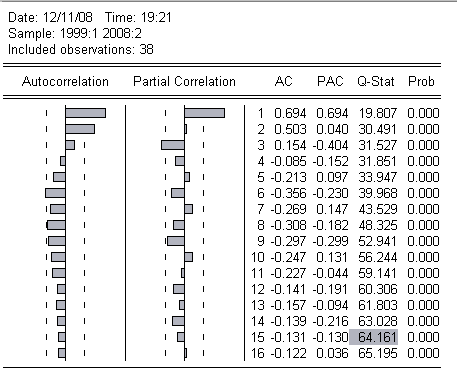Click the Prob column header
This screenshot has width=457, height=369.
click(x=421, y=82)
